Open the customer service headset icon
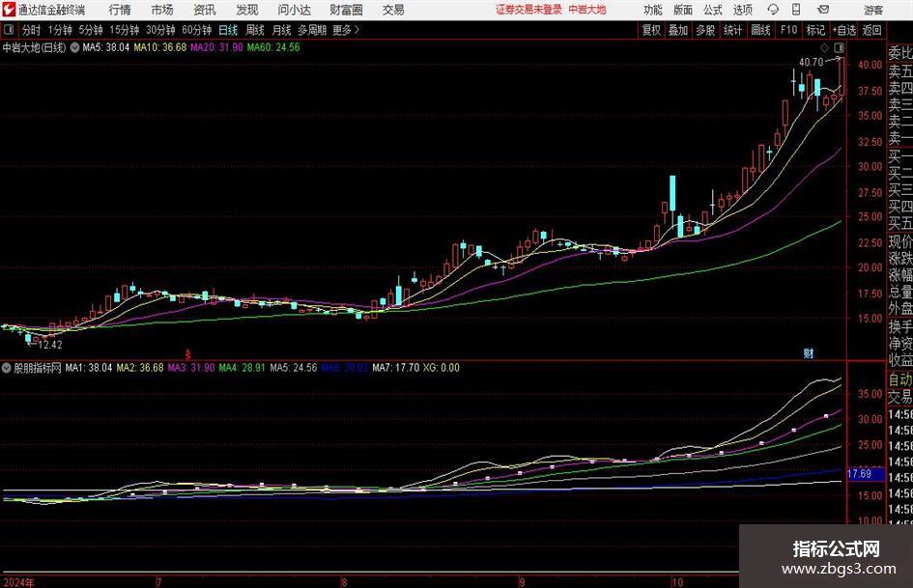This screenshot has height=588, width=913. tap(773, 10)
